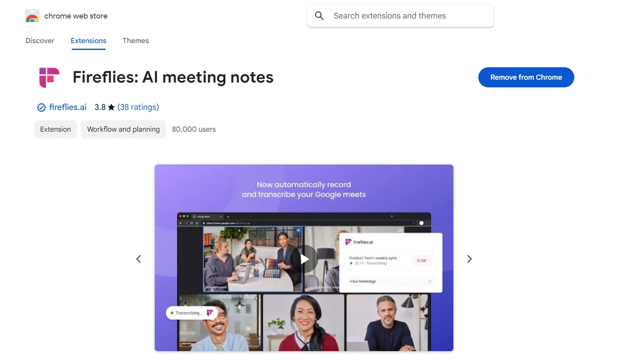Focus the Search extensions and themes field
The image size is (619, 364).
tap(401, 16)
